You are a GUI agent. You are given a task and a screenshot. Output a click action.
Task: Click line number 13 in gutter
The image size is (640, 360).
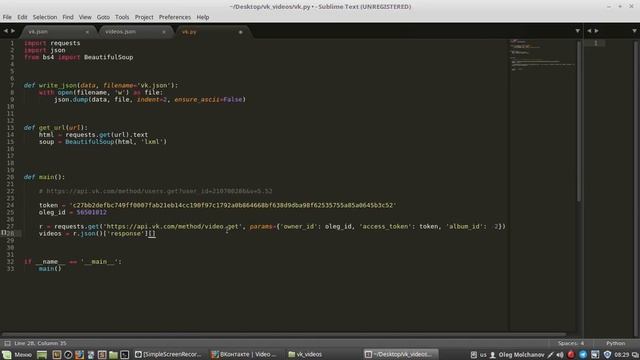tap(10, 127)
